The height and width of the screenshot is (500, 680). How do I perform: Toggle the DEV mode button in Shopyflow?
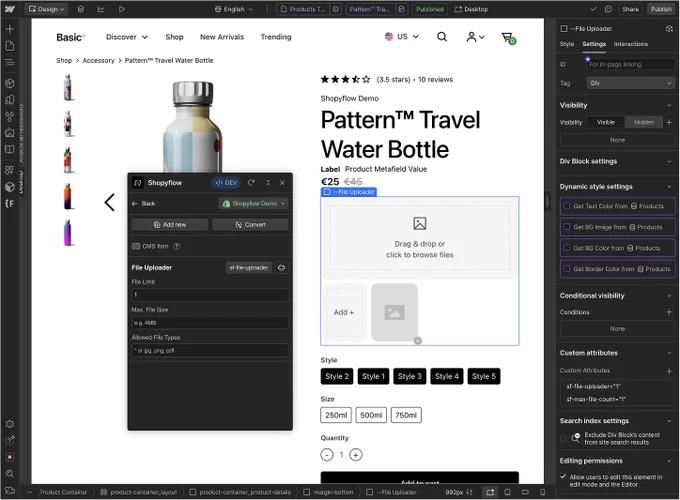tap(226, 183)
